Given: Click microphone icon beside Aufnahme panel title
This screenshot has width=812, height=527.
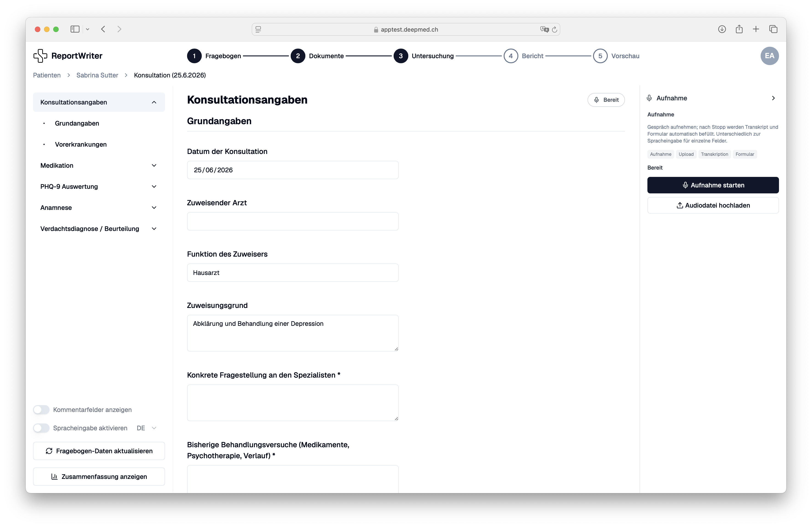Looking at the screenshot, I should tap(649, 98).
